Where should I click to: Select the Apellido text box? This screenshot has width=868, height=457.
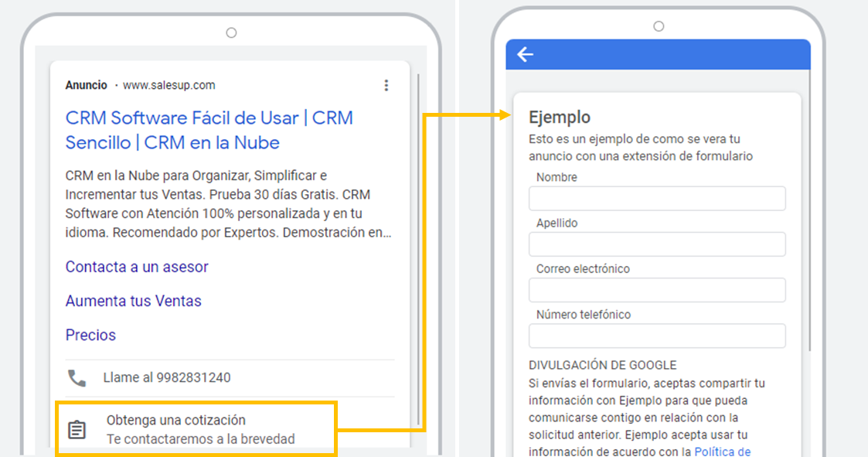[x=657, y=244]
